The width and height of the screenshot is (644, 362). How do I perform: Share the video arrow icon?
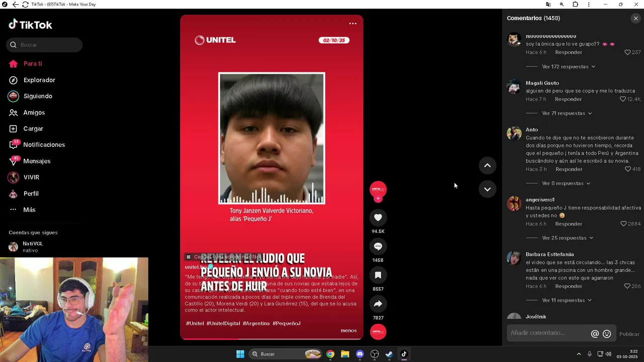(x=378, y=304)
